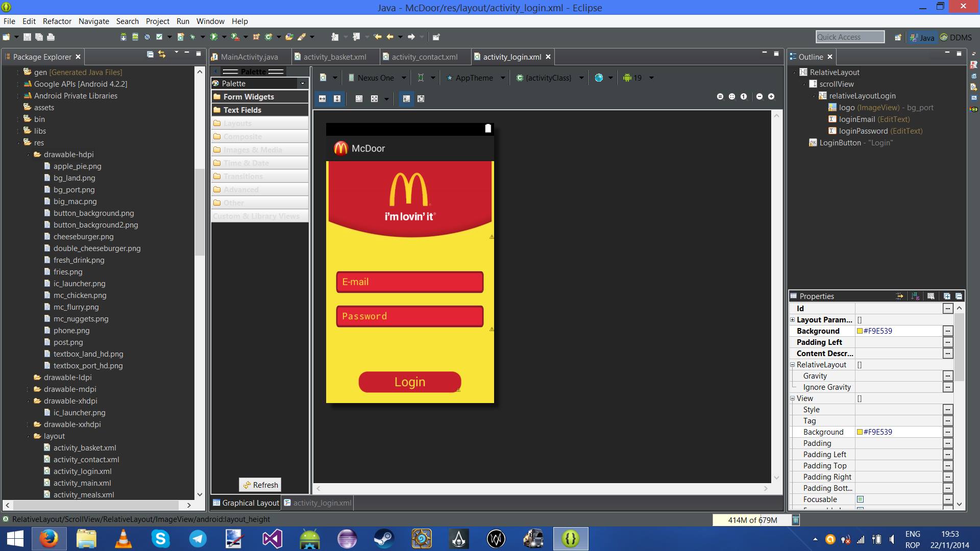The height and width of the screenshot is (551, 980).
Task: Click expand all properties icon
Action: [x=947, y=296]
